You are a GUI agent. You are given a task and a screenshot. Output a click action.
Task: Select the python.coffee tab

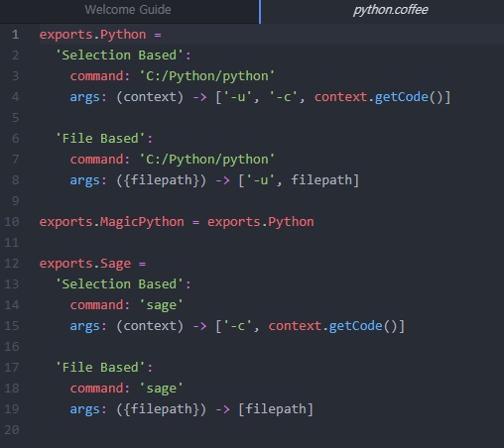[390, 10]
